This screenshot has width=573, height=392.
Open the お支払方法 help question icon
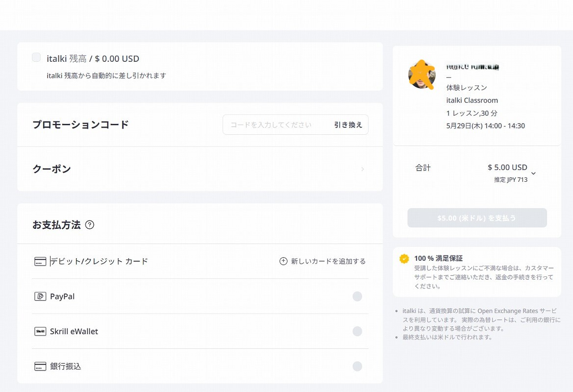pyautogui.click(x=89, y=225)
